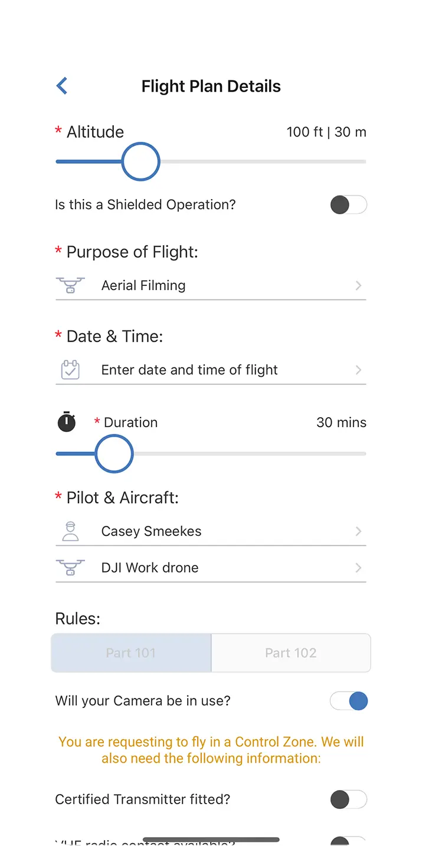This screenshot has height=868, width=422.
Task: Toggle the VHF radio contact switch
Action: click(x=348, y=845)
